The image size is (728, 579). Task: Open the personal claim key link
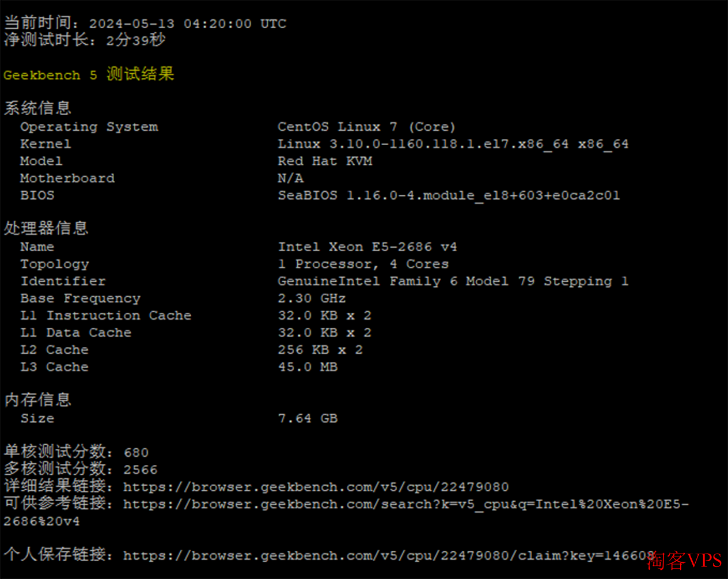389,555
